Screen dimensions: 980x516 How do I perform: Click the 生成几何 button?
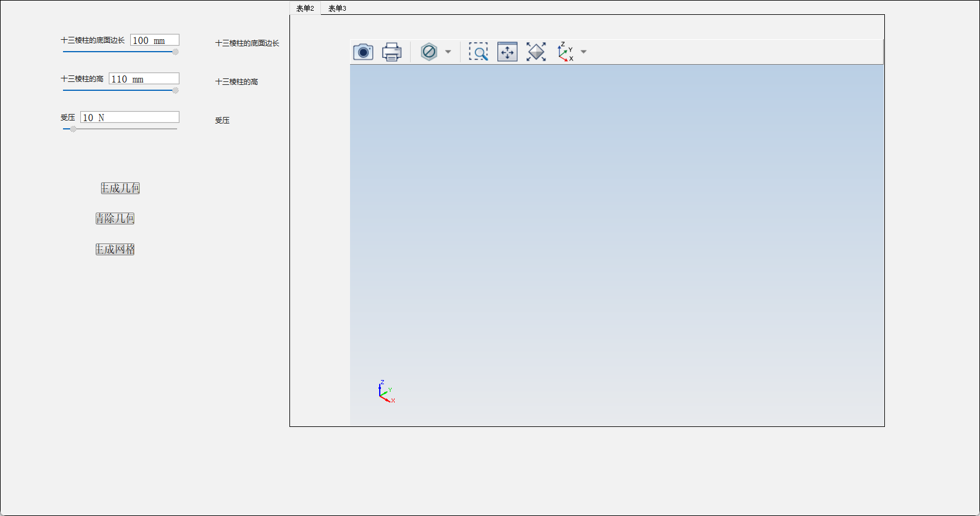coord(120,188)
